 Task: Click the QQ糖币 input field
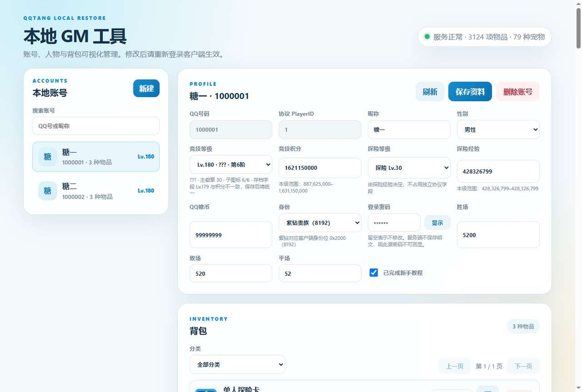pyautogui.click(x=231, y=235)
